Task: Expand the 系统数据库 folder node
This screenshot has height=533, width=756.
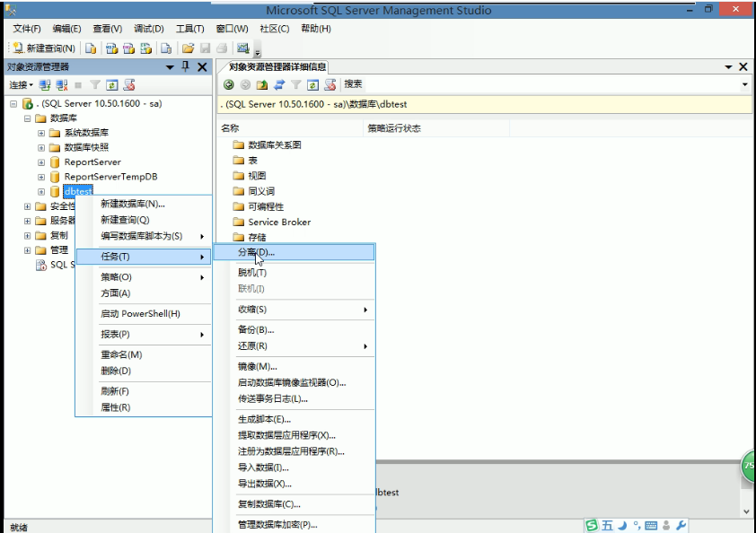Action: (x=41, y=133)
